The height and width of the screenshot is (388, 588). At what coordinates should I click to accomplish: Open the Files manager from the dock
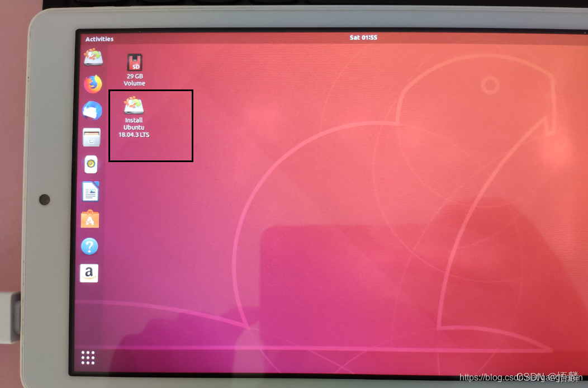click(x=92, y=138)
